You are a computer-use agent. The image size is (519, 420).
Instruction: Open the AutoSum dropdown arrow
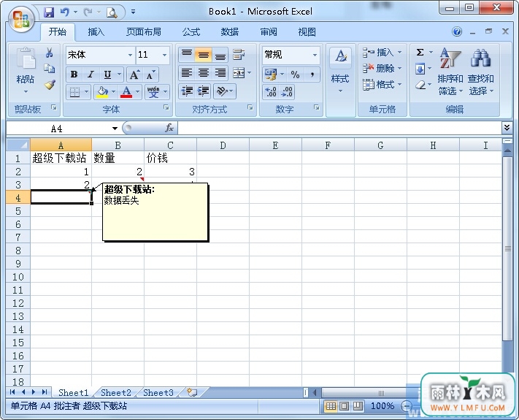431,53
